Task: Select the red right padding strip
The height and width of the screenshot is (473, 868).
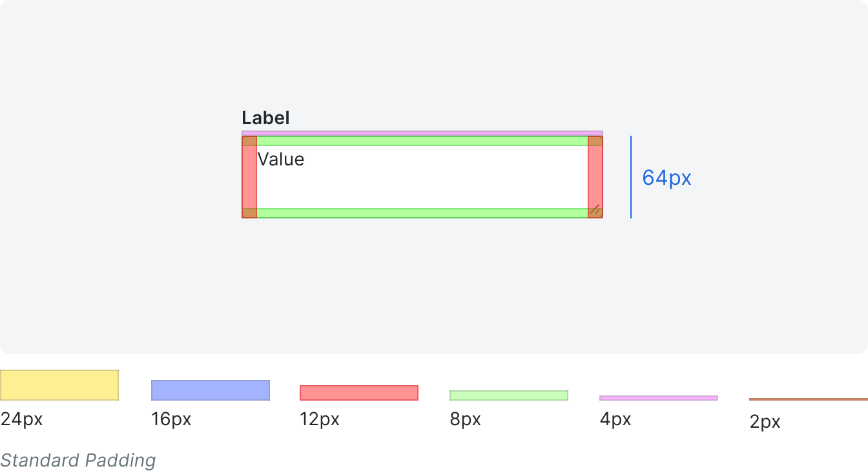Action: 595,177
